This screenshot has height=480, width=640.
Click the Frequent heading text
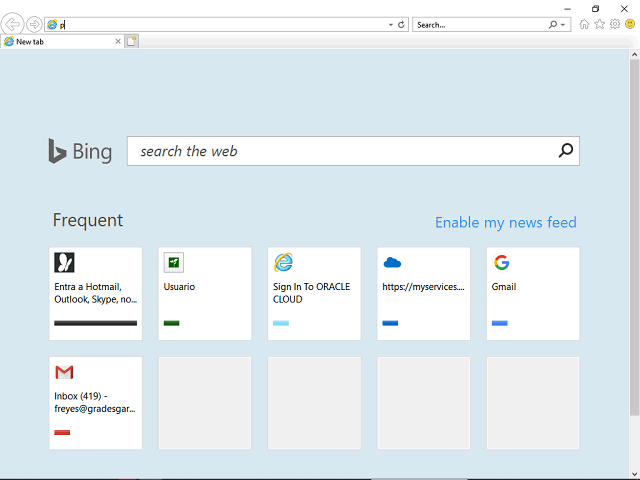[88, 220]
